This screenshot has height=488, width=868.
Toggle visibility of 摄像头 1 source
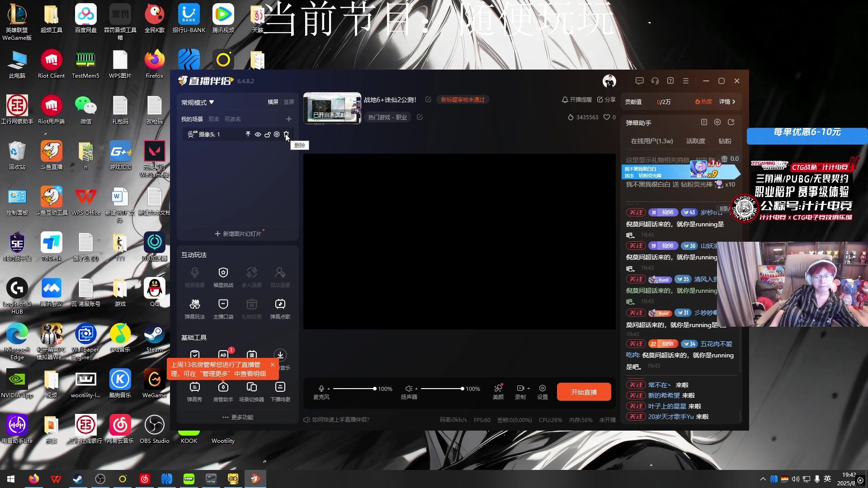point(258,134)
